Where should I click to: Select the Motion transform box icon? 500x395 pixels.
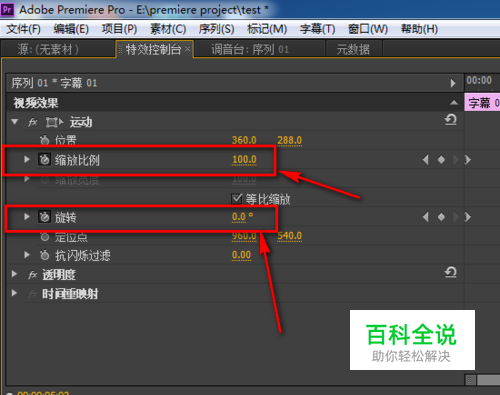tap(54, 122)
